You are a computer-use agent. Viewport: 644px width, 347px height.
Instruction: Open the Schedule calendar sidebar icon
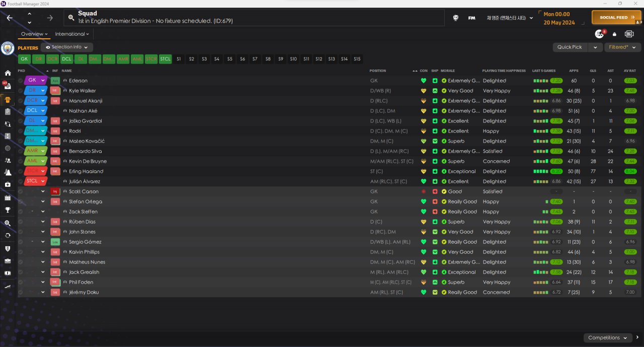(x=8, y=197)
